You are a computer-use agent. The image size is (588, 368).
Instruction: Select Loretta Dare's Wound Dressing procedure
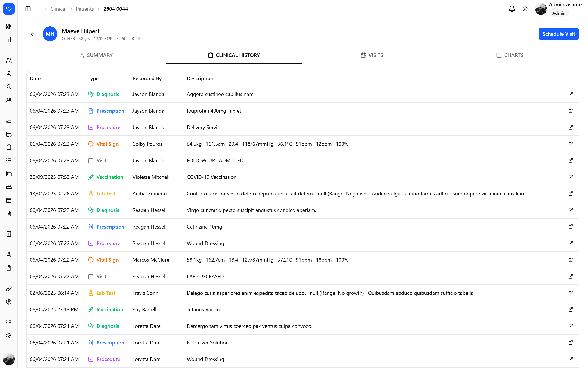point(302,359)
